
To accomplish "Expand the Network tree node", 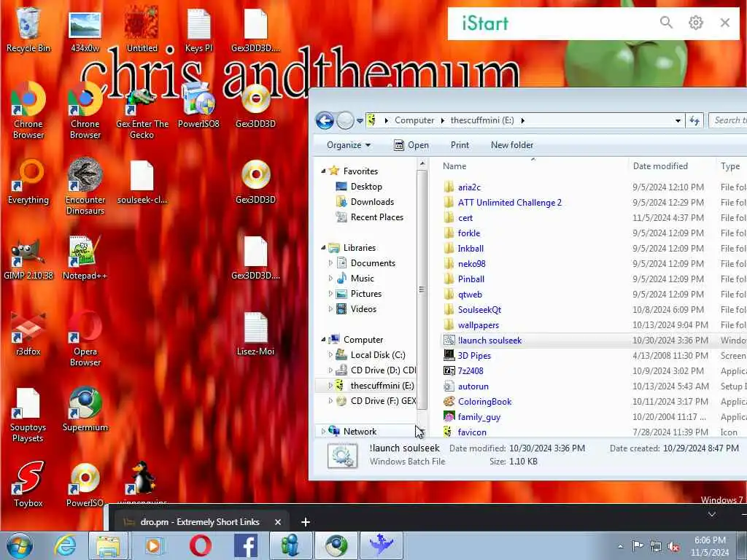I will tap(323, 432).
